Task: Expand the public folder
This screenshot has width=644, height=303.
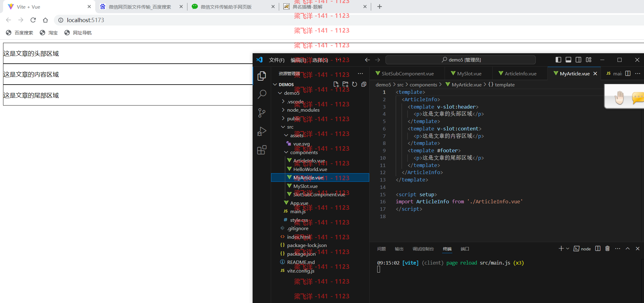Action: (x=283, y=118)
